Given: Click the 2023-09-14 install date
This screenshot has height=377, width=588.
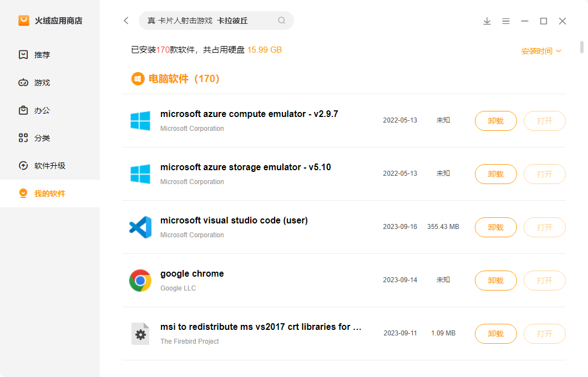Looking at the screenshot, I should point(400,280).
